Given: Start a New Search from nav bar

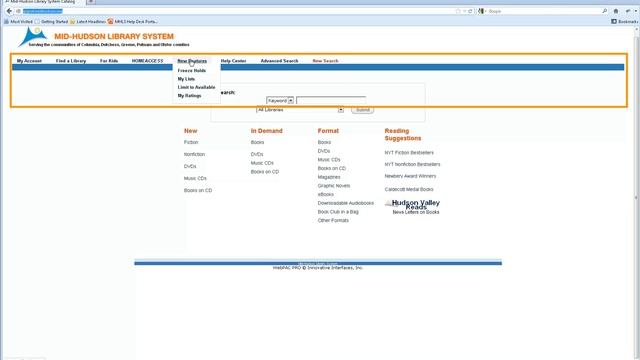Looking at the screenshot, I should (325, 61).
